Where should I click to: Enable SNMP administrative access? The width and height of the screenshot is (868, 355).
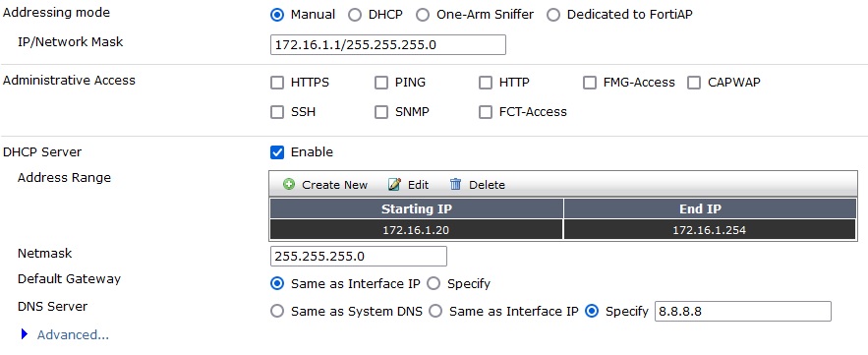[380, 112]
